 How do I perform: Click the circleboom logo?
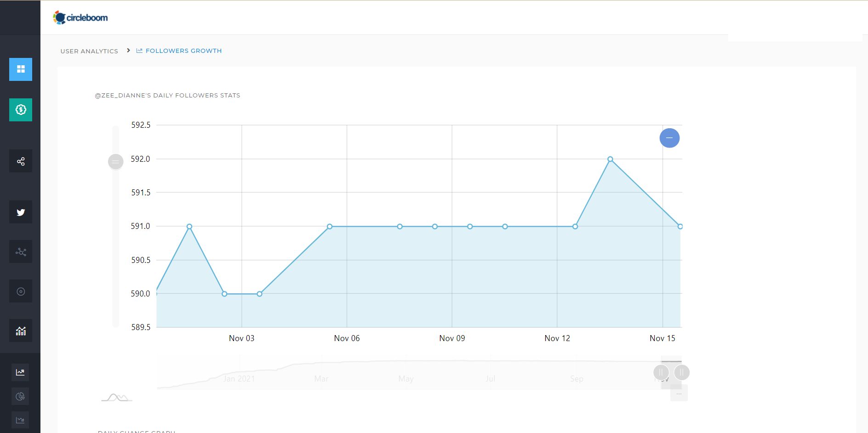click(x=81, y=17)
